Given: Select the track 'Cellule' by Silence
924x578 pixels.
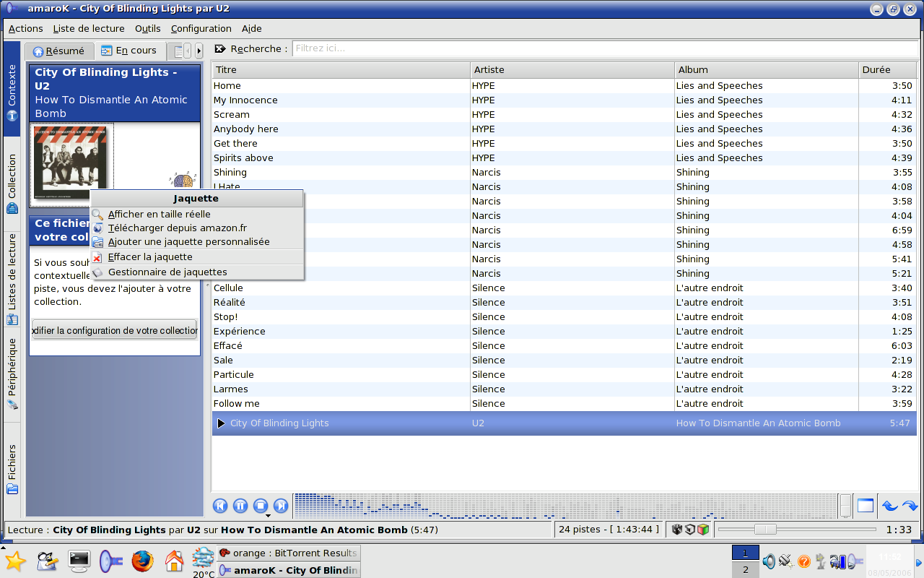Looking at the screenshot, I should [x=565, y=288].
